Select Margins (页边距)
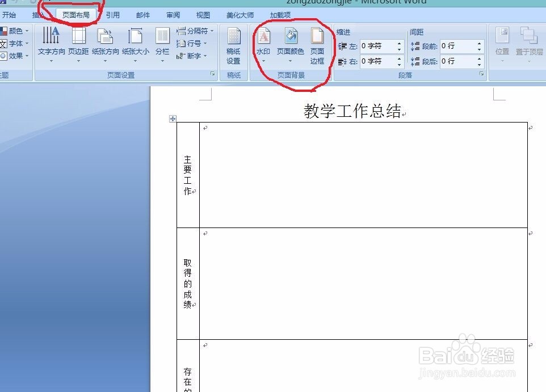 [x=78, y=45]
